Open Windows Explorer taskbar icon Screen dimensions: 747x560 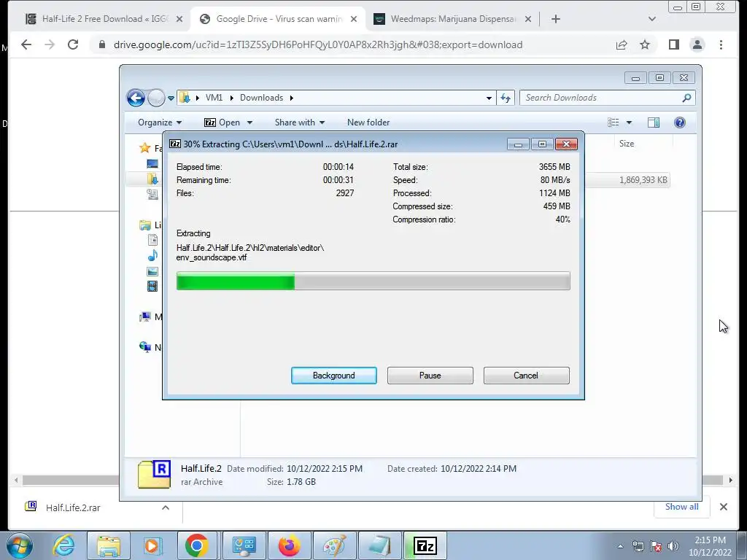coord(109,545)
